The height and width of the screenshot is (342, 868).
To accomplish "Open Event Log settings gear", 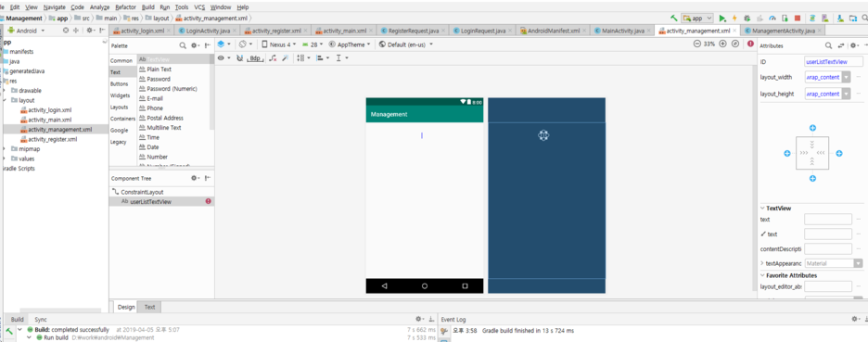I will [x=855, y=320].
